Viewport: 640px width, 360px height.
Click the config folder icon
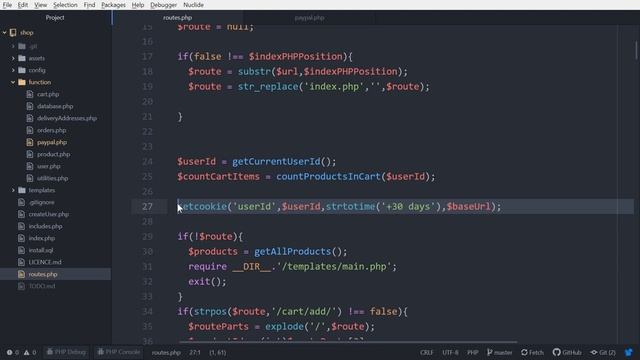point(22,70)
